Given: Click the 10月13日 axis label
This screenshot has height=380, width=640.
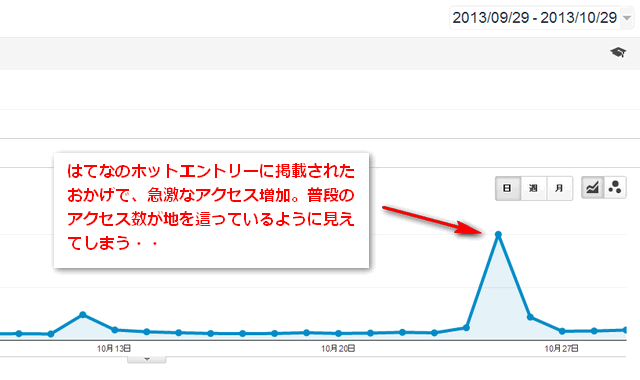Looking at the screenshot, I should pyautogui.click(x=114, y=349).
